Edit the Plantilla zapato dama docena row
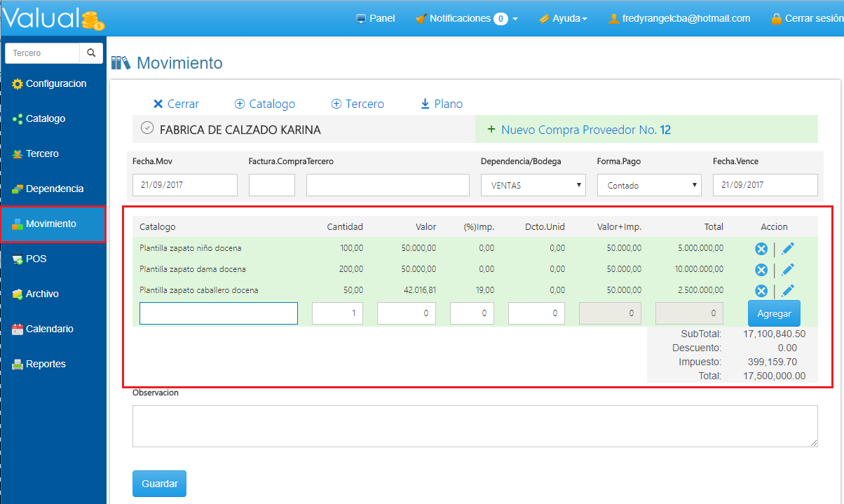The height and width of the screenshot is (504, 844). [x=787, y=270]
